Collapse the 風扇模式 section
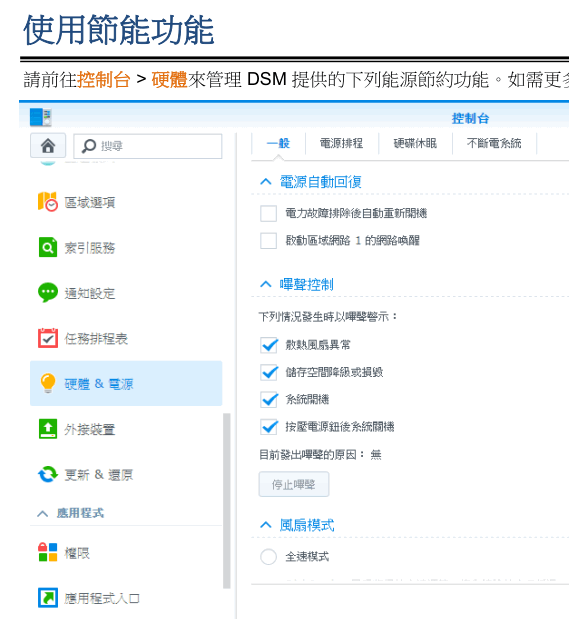This screenshot has width=569, height=619. pos(266,525)
